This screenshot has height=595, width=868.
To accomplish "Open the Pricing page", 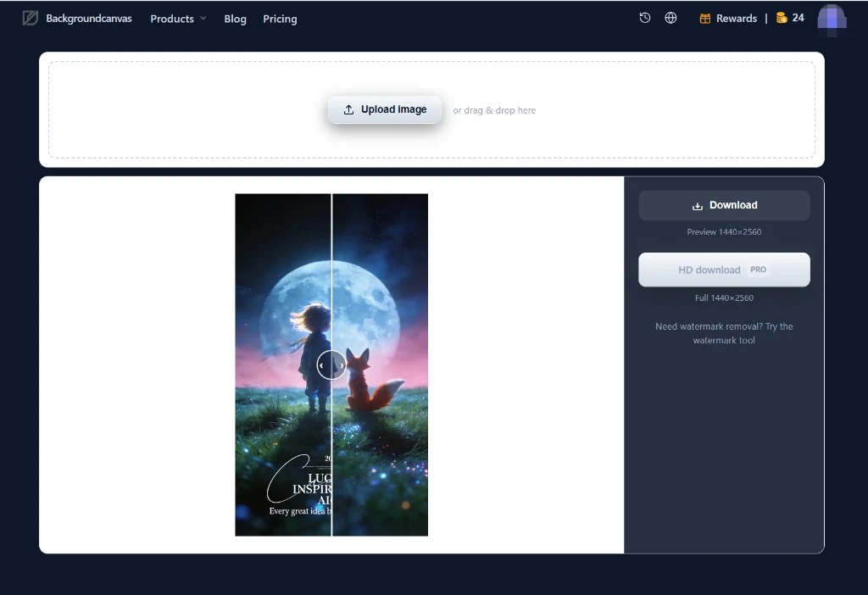I will (x=280, y=19).
